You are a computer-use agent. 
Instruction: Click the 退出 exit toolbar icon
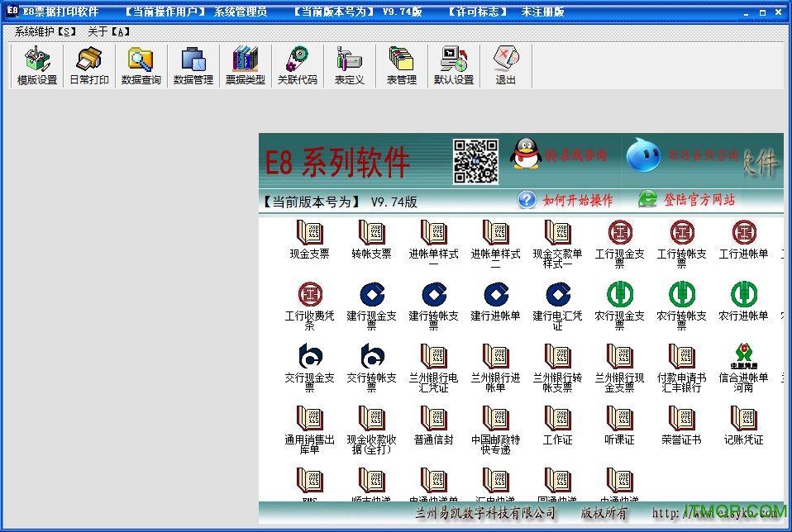coord(505,66)
